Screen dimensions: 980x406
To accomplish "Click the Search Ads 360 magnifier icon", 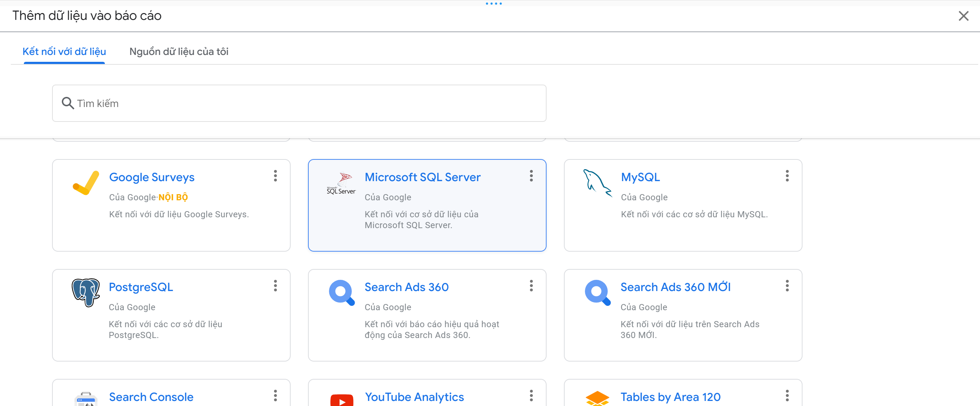I will (x=341, y=292).
